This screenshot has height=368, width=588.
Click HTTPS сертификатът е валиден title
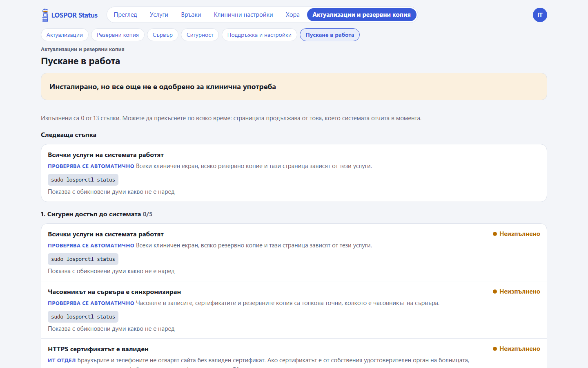(x=98, y=349)
